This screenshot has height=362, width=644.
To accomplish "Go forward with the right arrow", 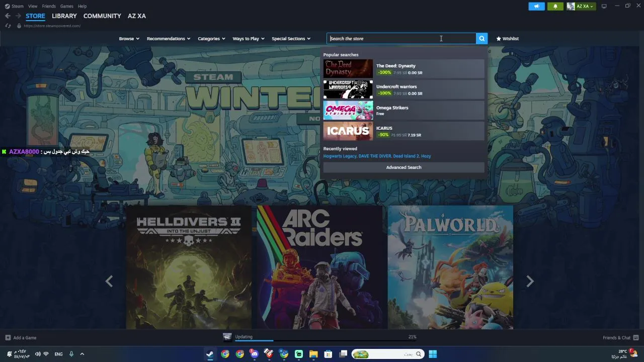I will [18, 16].
